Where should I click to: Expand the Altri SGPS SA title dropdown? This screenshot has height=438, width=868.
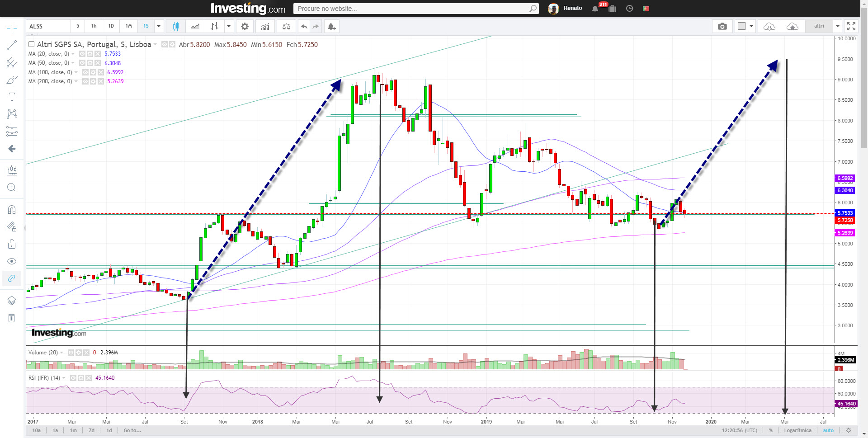[x=155, y=44]
